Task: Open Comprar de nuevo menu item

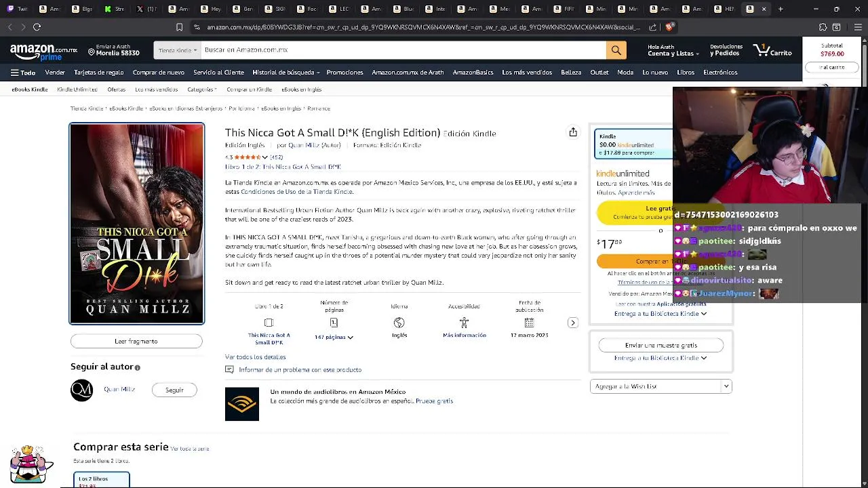Action: pos(159,73)
